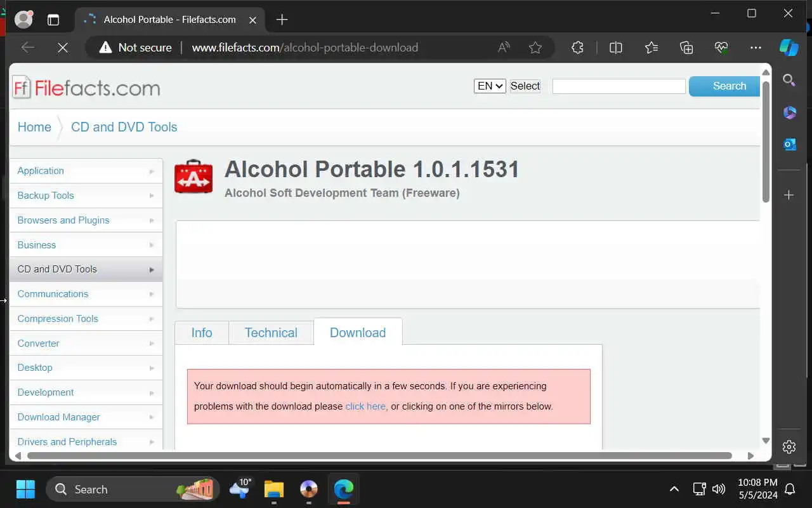Image resolution: width=812 pixels, height=508 pixels.
Task: Focus the site search text box
Action: (x=619, y=86)
